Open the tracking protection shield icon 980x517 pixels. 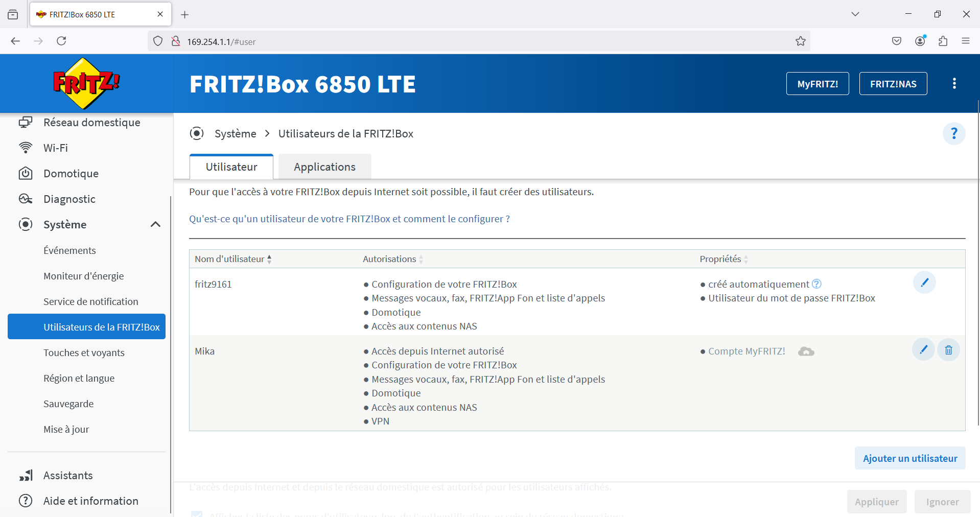[158, 41]
